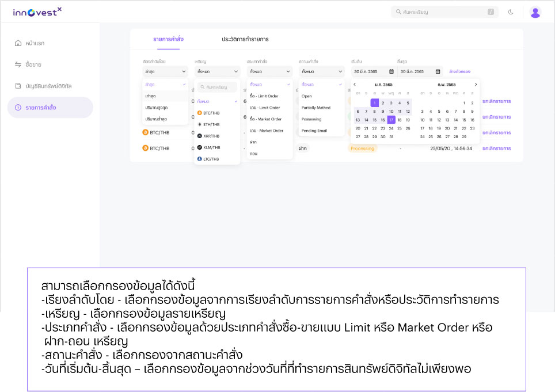
Task: Open the home page from sidebar (หน้าแรก)
Action: point(30,43)
